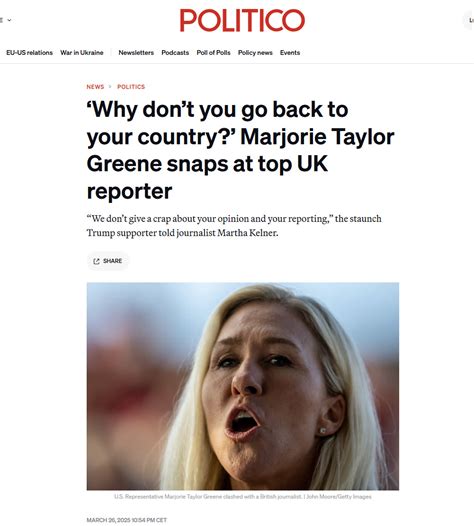This screenshot has width=474, height=526.
Task: Click the POLITICO logo
Action: [x=242, y=20]
